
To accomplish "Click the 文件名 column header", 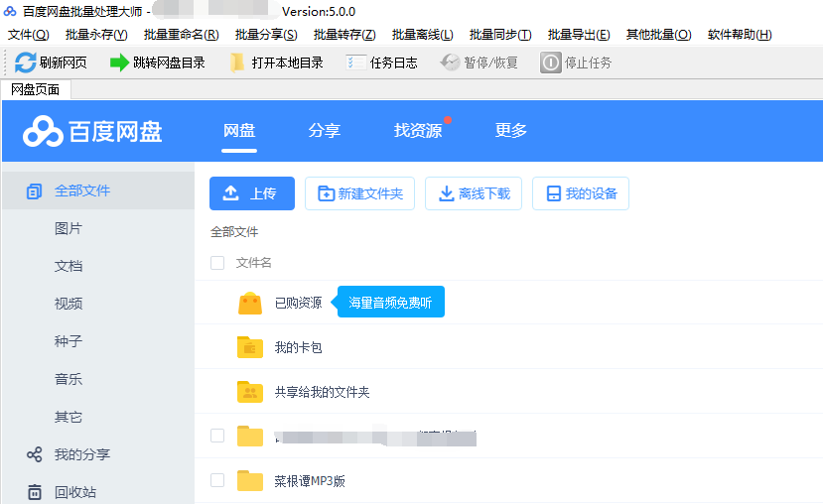I will 253,263.
